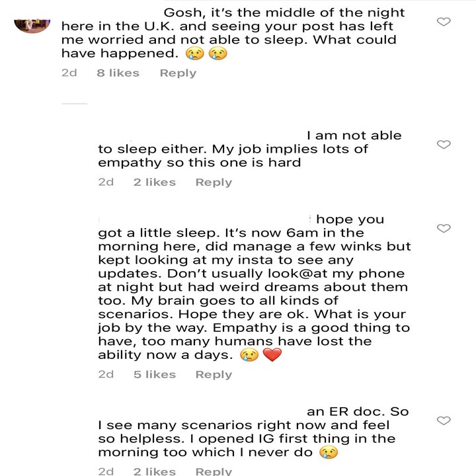Image resolution: width=476 pixels, height=476 pixels.
Task: Reply to the 'ability now a days' comment
Action: pyautogui.click(x=214, y=374)
